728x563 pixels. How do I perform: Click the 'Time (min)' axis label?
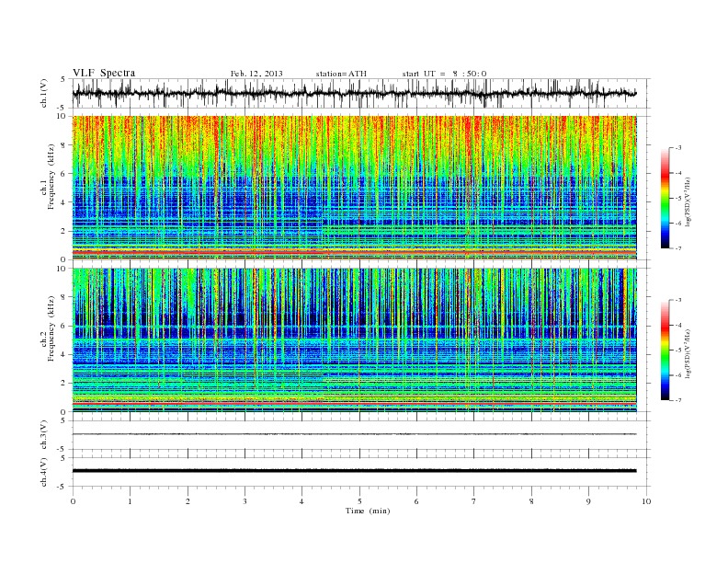368,511
